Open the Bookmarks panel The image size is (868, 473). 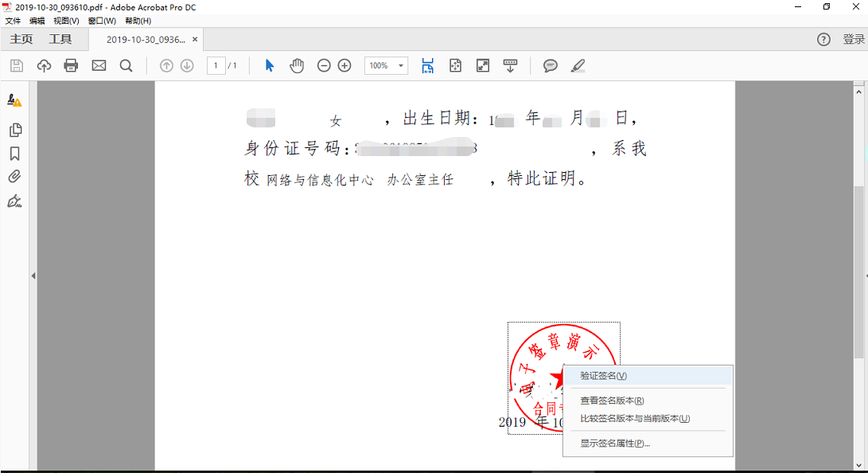pos(15,154)
